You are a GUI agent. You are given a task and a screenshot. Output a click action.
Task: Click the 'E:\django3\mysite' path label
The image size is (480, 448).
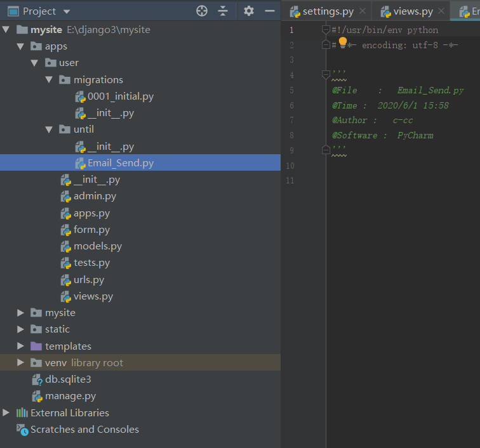point(109,30)
